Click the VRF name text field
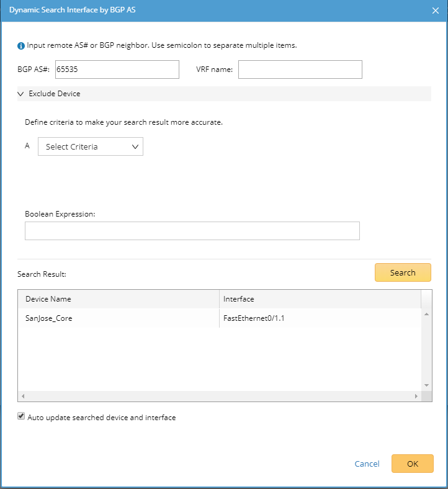Viewport: 448px width, 489px height. (x=300, y=70)
